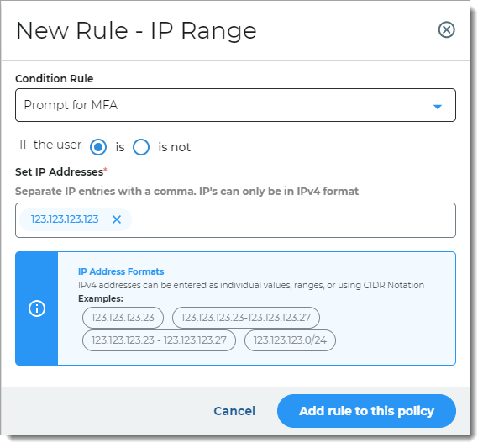Click the info icon in blue sidebar
The height and width of the screenshot is (448, 483).
click(37, 308)
